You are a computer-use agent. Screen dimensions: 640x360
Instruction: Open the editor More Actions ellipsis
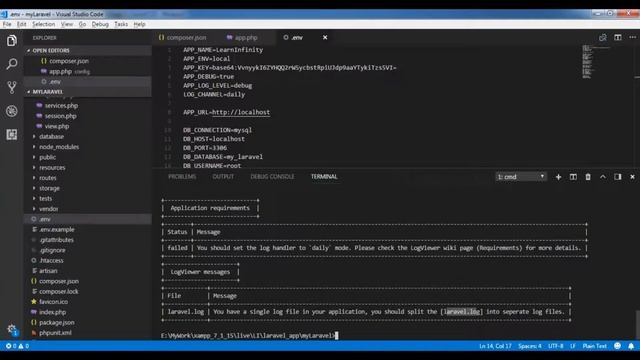(x=632, y=38)
